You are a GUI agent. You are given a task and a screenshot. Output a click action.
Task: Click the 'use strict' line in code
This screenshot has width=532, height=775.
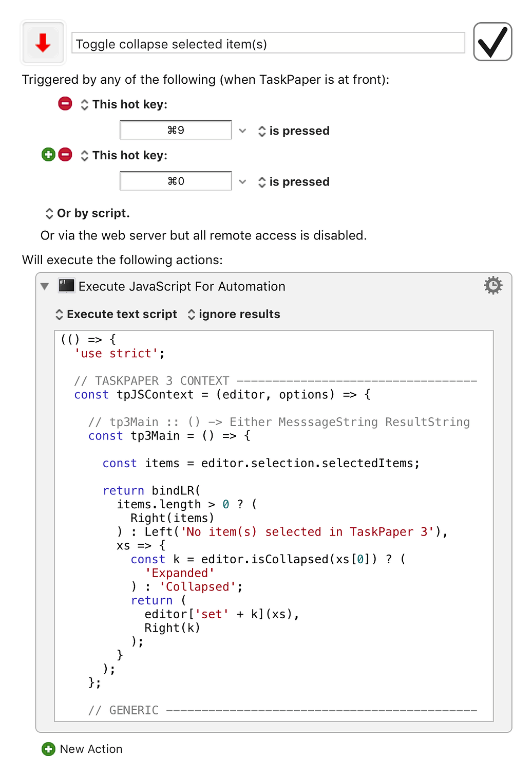pos(119,354)
